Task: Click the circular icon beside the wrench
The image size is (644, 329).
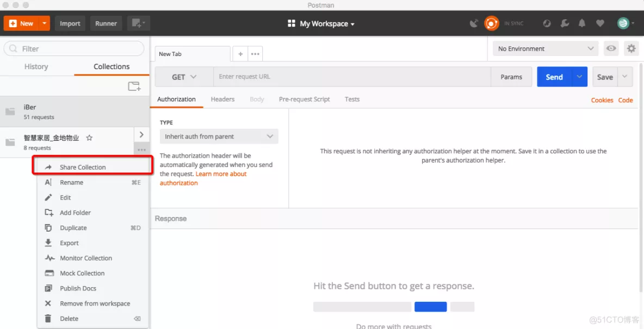Action: pyautogui.click(x=547, y=23)
